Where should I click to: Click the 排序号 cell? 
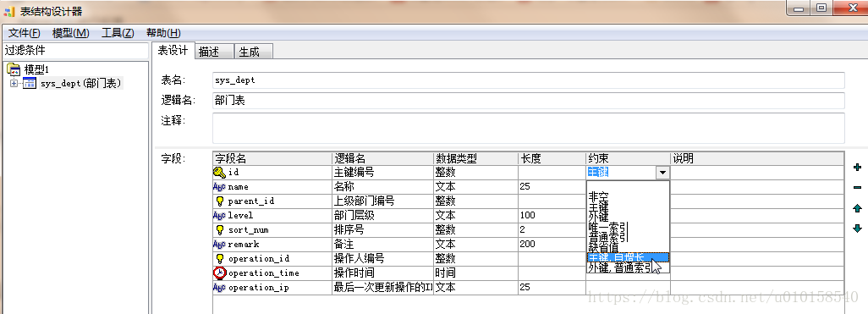coord(382,230)
